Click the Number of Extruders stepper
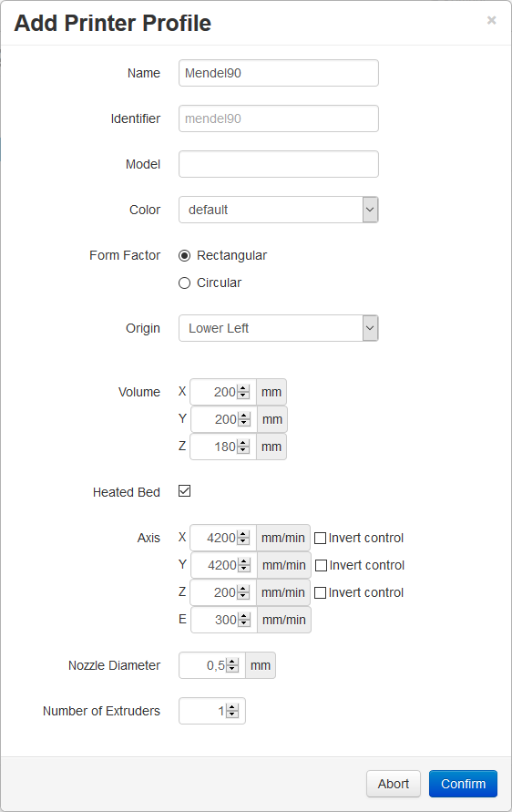Image resolution: width=512 pixels, height=812 pixels. [x=232, y=711]
